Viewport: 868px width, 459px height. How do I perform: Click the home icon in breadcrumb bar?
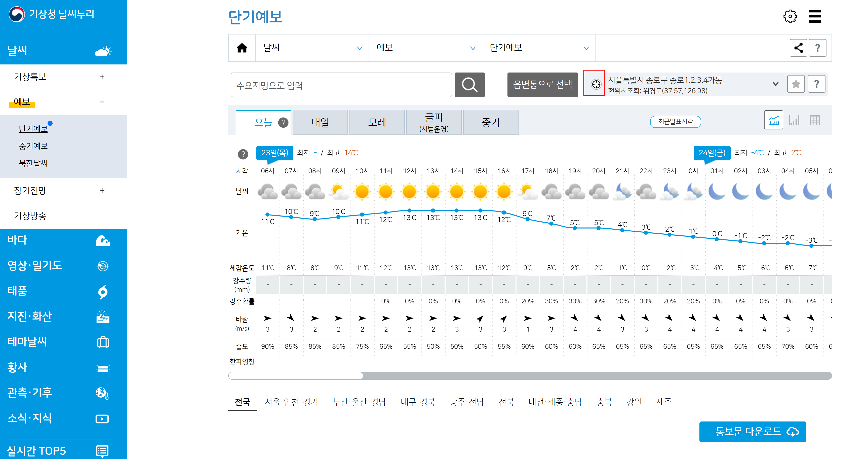pyautogui.click(x=242, y=48)
